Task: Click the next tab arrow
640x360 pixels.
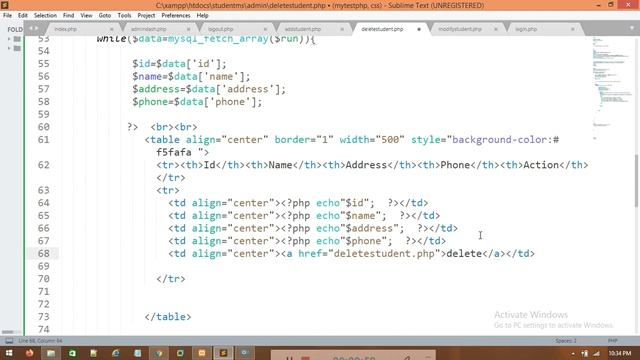Action: (x=37, y=28)
